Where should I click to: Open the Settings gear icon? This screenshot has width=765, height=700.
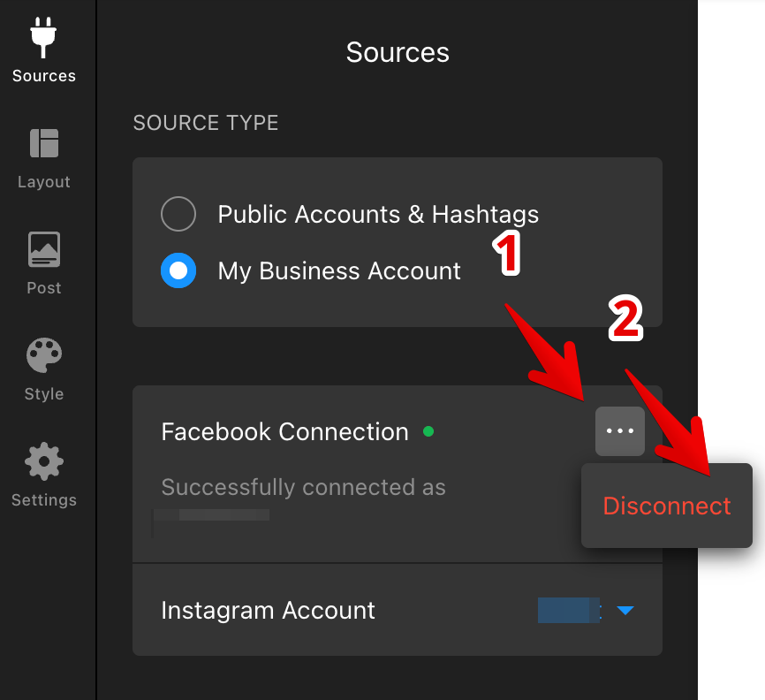[x=44, y=461]
